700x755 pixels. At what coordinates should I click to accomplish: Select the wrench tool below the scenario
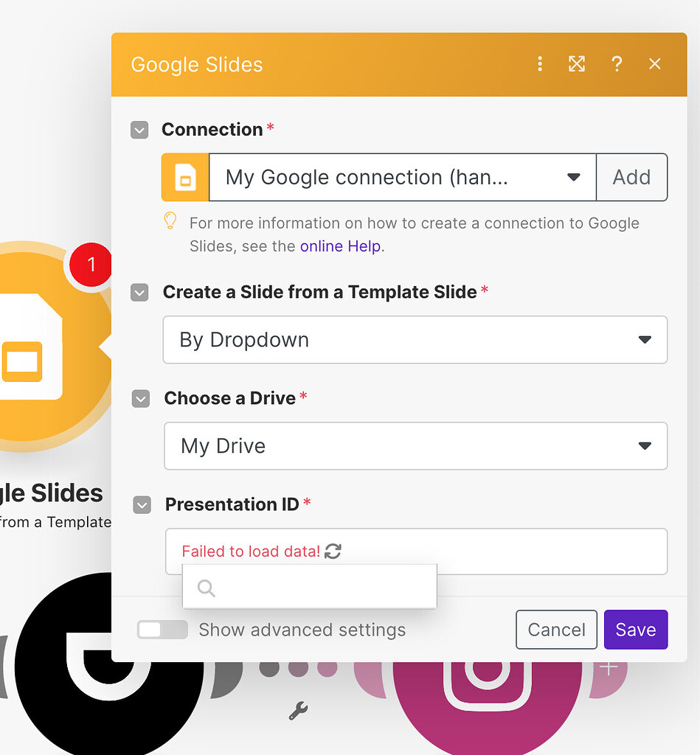point(298,710)
